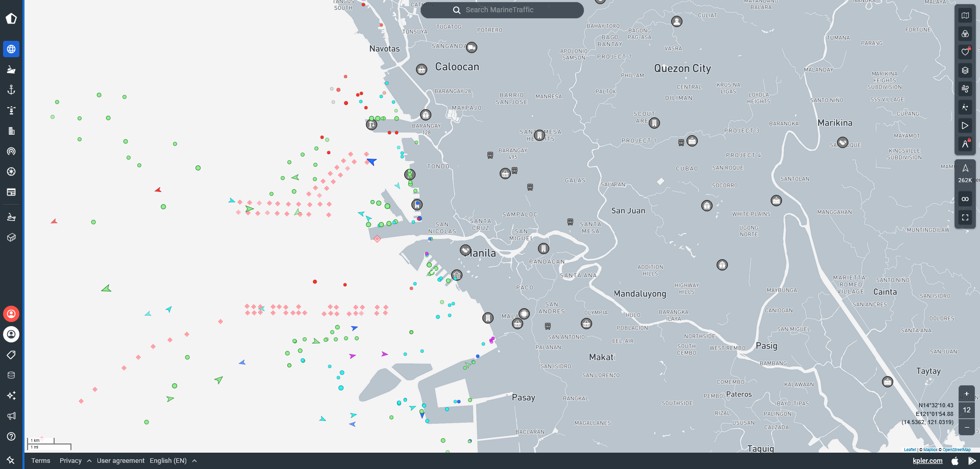Image resolution: width=980 pixels, height=469 pixels.
Task: Open the OpenStreetMap attribution link
Action: click(x=957, y=450)
